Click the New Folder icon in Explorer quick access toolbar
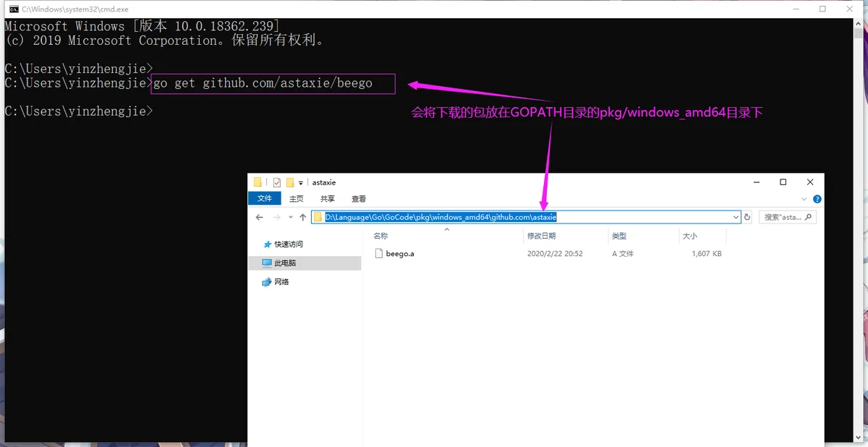868x447 pixels. tap(290, 182)
